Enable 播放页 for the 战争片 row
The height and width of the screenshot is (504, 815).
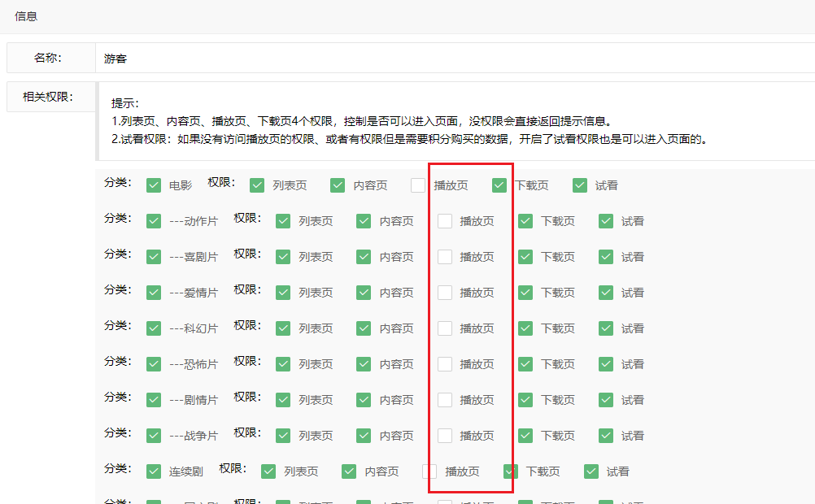(445, 436)
